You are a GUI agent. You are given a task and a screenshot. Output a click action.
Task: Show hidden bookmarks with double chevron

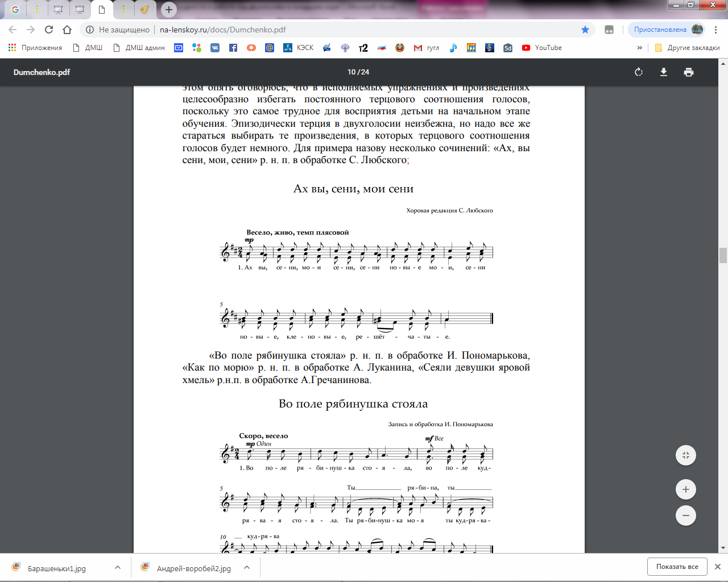coord(640,48)
